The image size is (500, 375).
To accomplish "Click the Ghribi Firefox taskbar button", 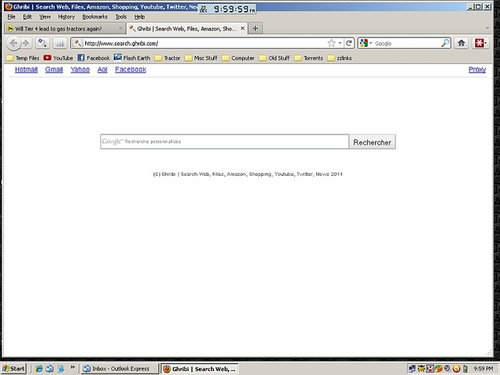I will [x=200, y=369].
